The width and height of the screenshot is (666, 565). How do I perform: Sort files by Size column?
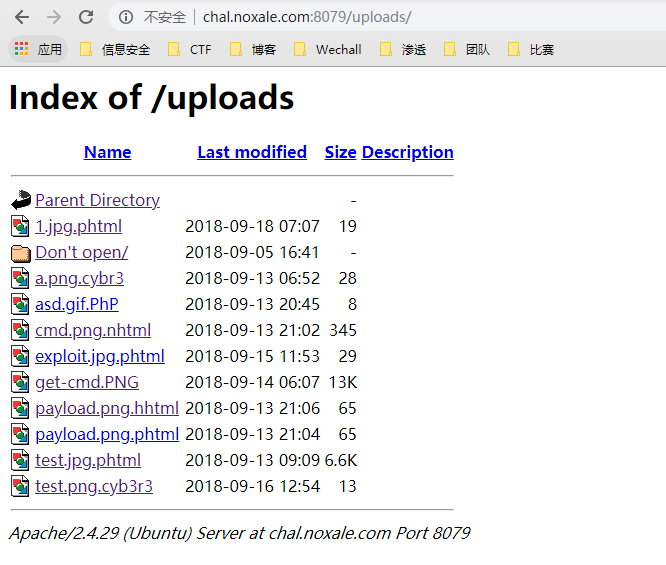[340, 152]
